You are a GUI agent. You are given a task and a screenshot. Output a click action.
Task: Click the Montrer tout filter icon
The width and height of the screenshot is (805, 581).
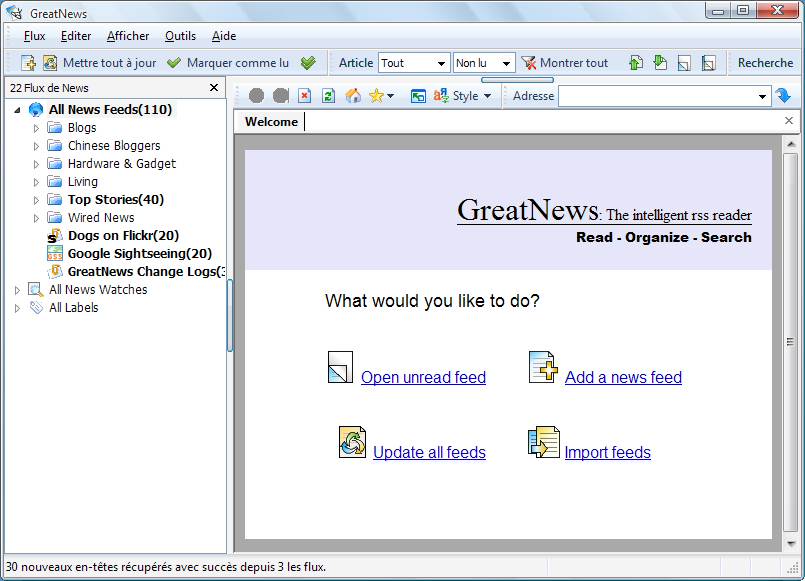pyautogui.click(x=528, y=63)
